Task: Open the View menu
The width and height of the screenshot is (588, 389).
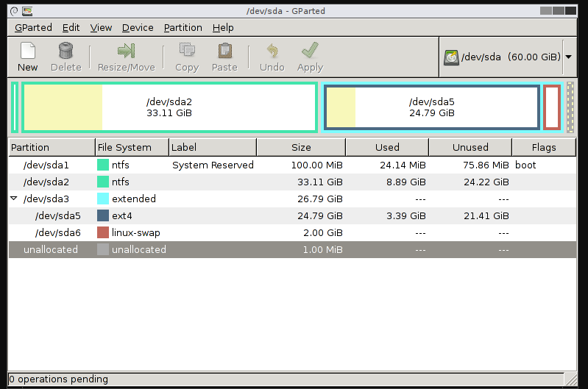Action: click(101, 28)
